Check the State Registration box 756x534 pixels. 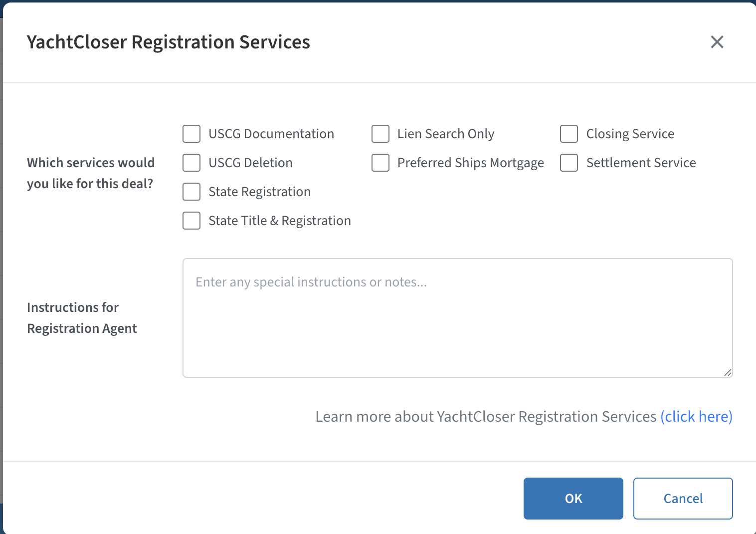(191, 192)
